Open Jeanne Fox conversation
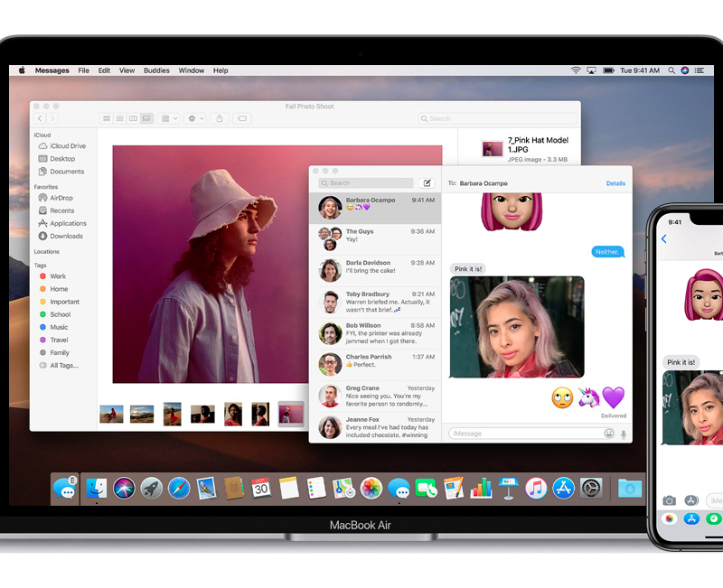 point(375,427)
